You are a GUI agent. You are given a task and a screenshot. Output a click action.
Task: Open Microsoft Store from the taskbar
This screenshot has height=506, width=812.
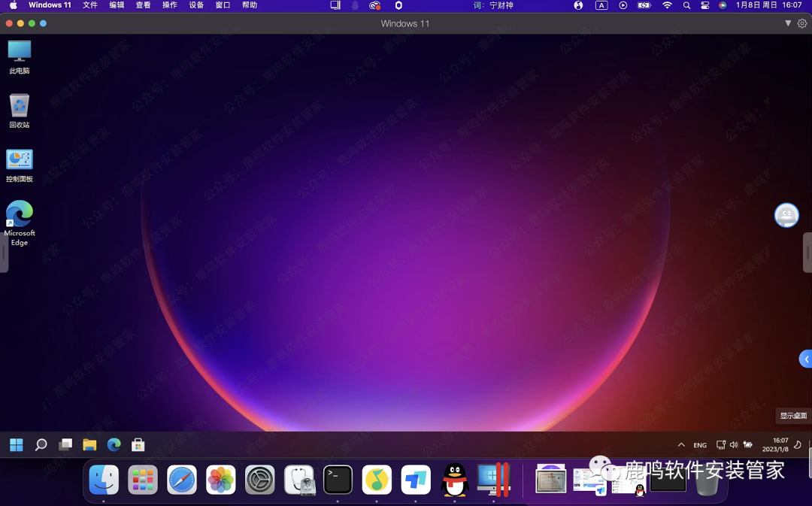(138, 445)
